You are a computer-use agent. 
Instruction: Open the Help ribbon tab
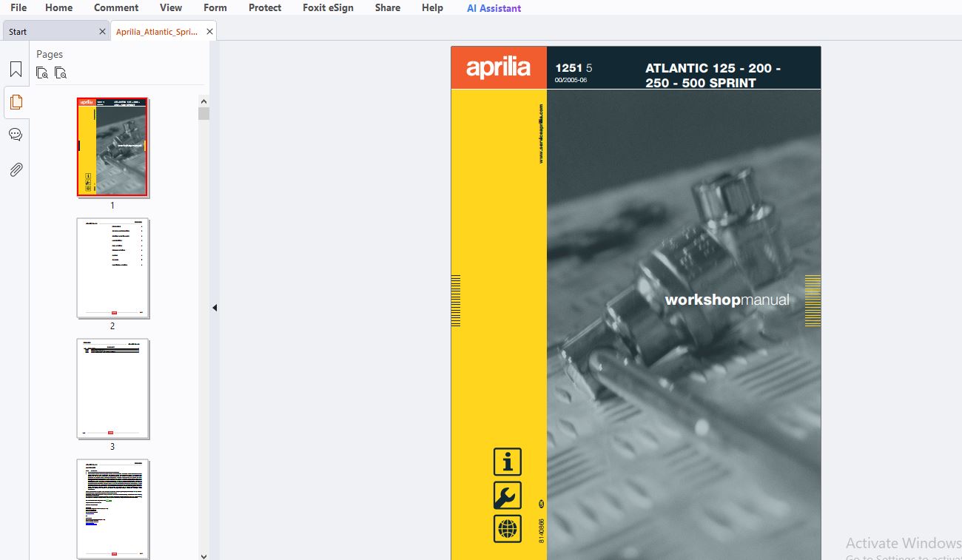(x=433, y=7)
